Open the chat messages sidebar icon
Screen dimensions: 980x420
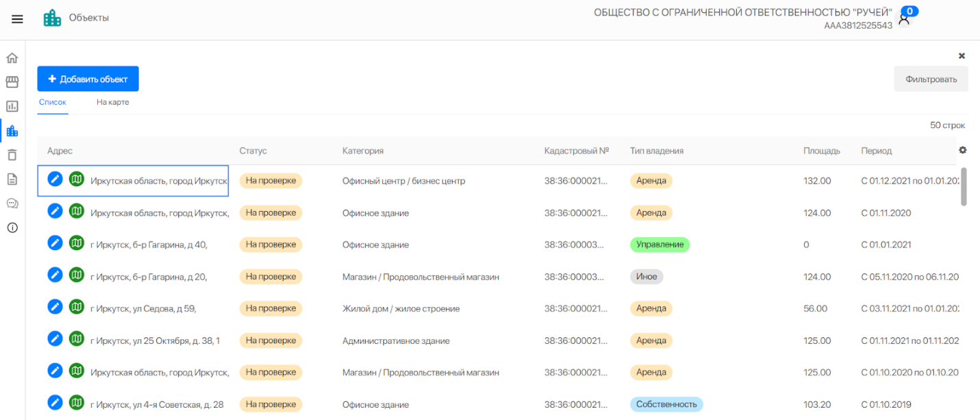click(12, 203)
